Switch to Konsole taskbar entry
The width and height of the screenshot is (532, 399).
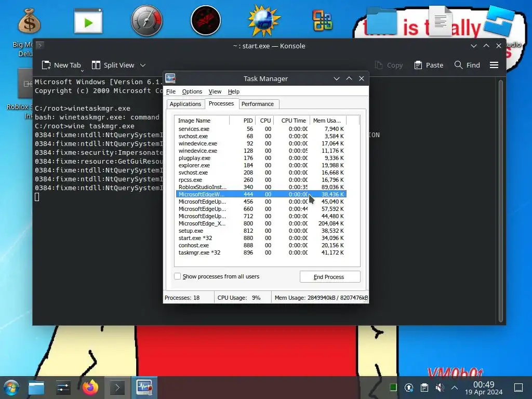[117, 388]
